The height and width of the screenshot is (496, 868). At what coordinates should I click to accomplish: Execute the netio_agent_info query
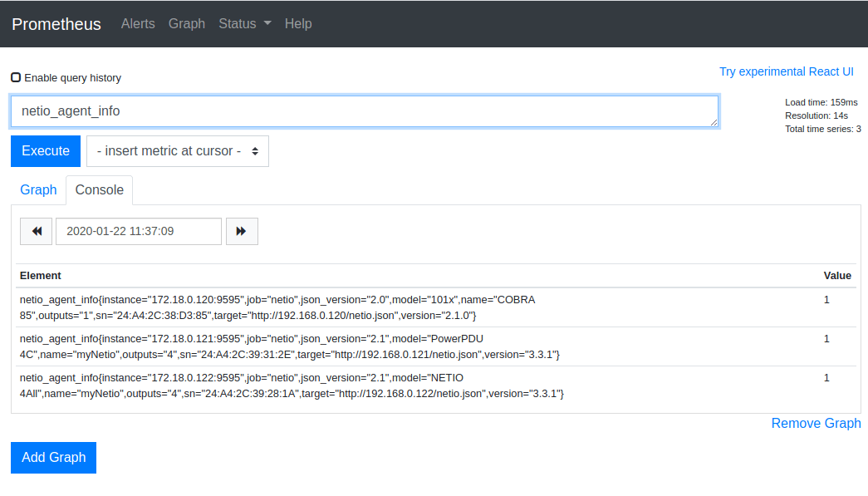46,151
